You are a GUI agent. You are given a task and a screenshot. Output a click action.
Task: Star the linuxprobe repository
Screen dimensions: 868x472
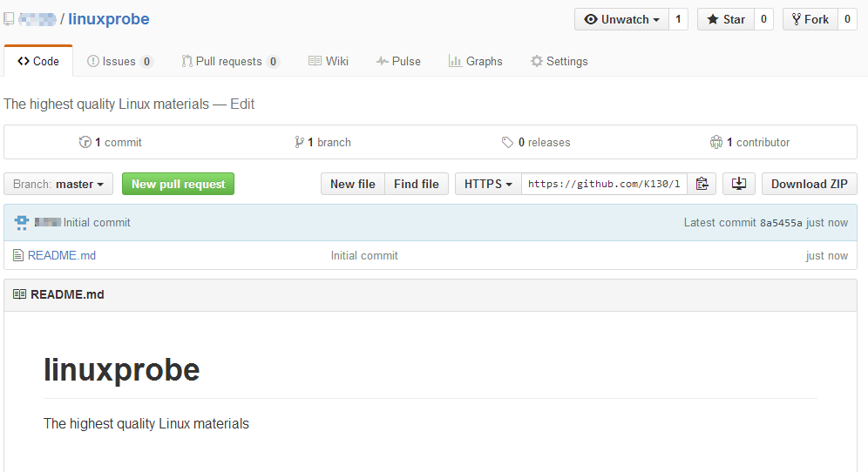(726, 19)
